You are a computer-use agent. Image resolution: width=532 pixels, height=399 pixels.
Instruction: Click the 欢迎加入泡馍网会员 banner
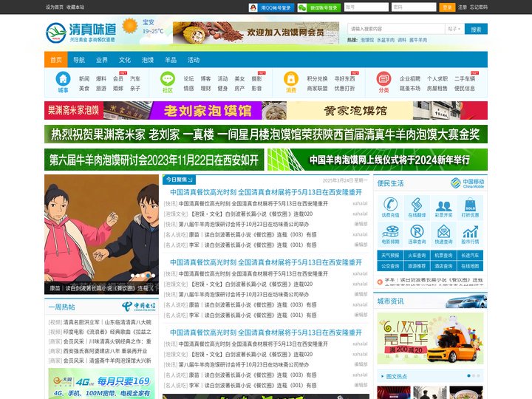click(256, 33)
